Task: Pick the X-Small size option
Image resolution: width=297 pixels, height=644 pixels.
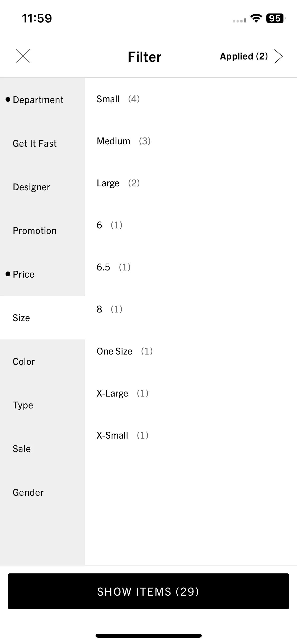Action: pos(191,435)
